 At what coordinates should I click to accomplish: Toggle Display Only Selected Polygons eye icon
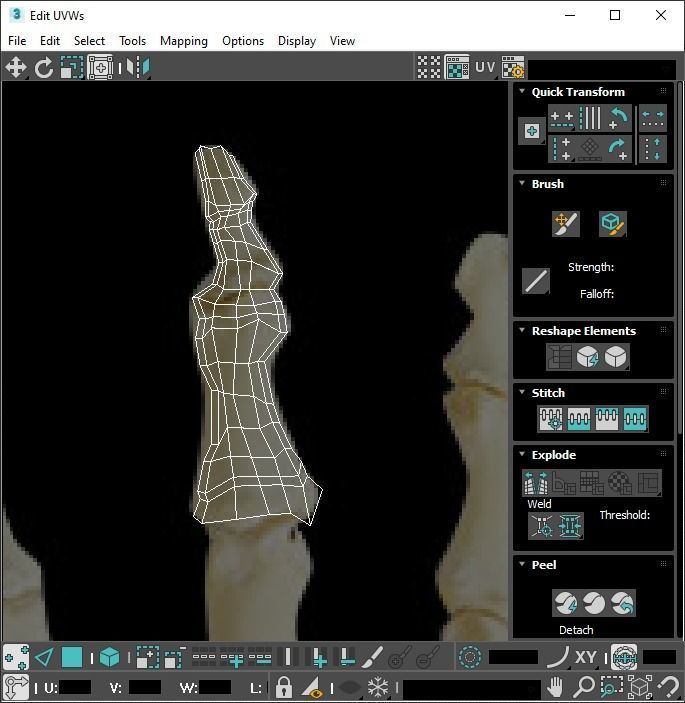(312, 687)
